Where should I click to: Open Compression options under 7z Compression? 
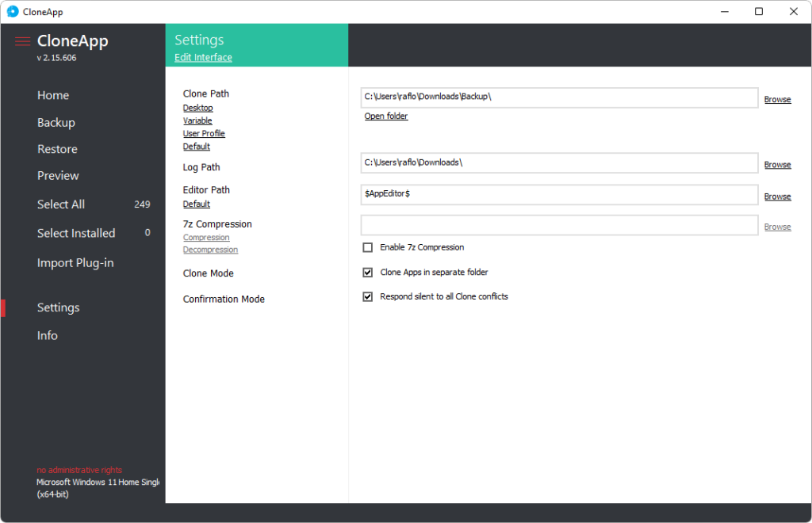[206, 237]
